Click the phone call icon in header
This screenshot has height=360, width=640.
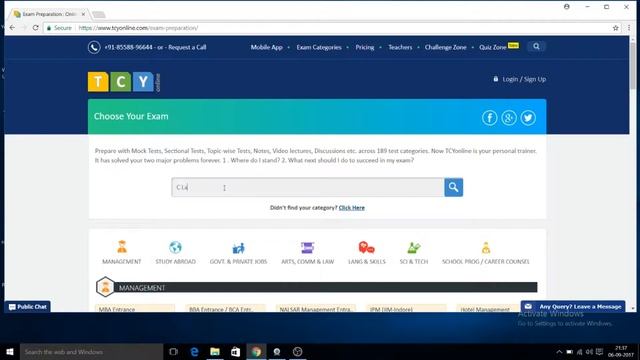[94, 47]
